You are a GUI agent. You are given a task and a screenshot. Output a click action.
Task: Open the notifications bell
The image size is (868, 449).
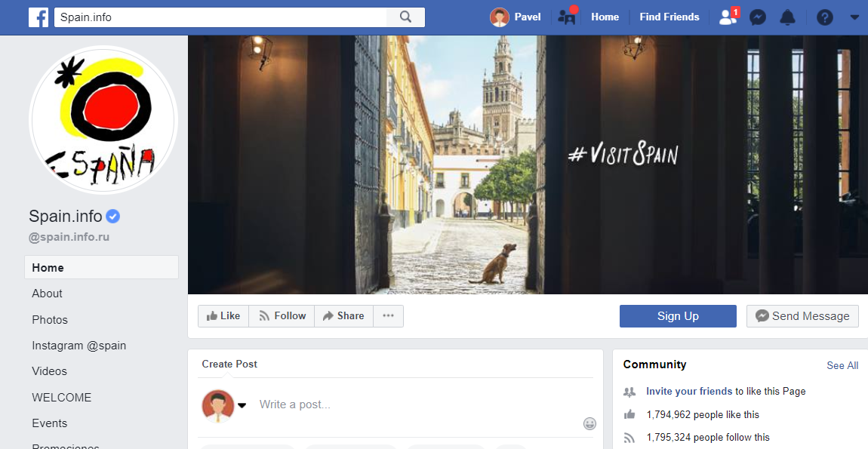tap(787, 17)
